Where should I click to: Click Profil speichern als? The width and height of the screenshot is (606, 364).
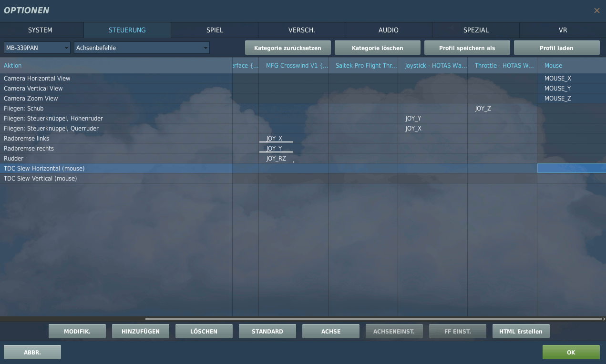tap(467, 48)
